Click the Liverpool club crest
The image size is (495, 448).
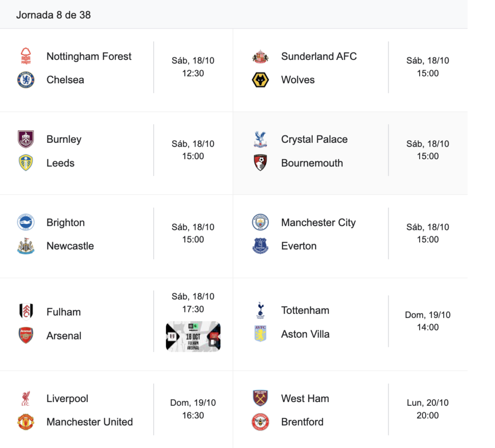point(26,399)
